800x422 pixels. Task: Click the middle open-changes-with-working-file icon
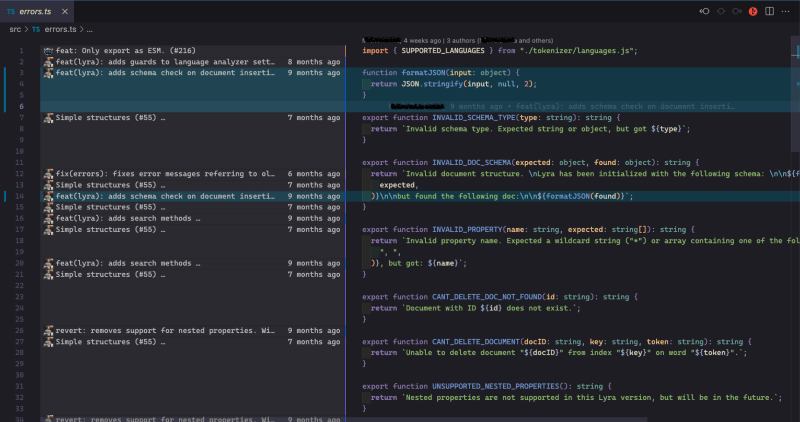(x=721, y=11)
